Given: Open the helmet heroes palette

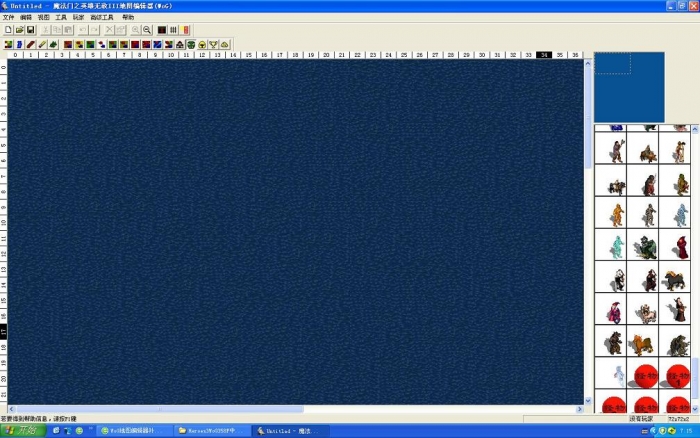Looking at the screenshot, I should (202, 44).
